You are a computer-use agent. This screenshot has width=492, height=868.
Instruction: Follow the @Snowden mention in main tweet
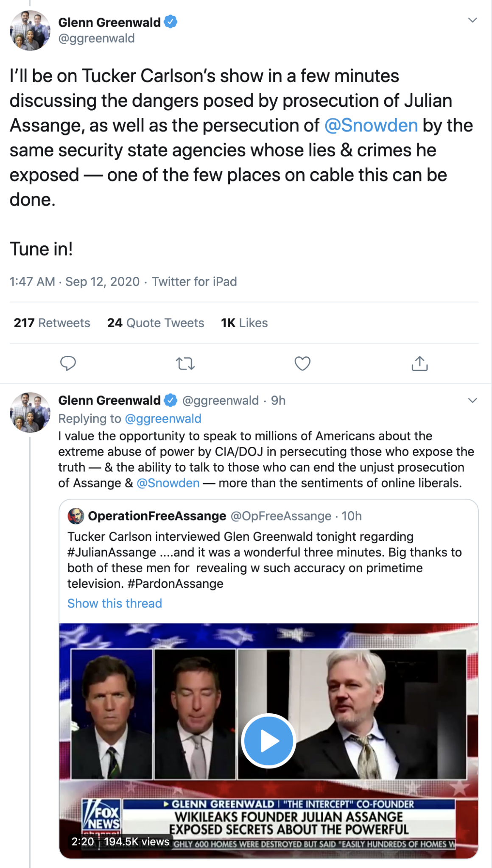click(371, 125)
